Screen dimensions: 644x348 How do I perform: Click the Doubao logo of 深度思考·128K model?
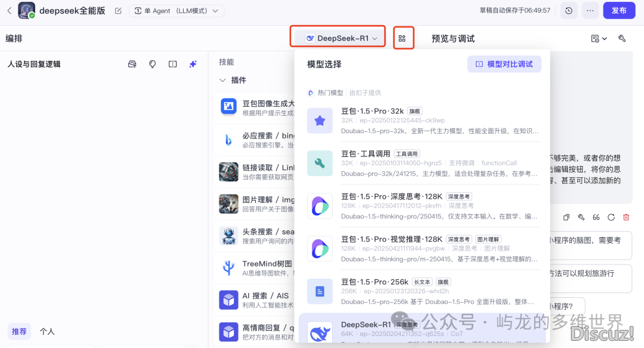(x=320, y=206)
